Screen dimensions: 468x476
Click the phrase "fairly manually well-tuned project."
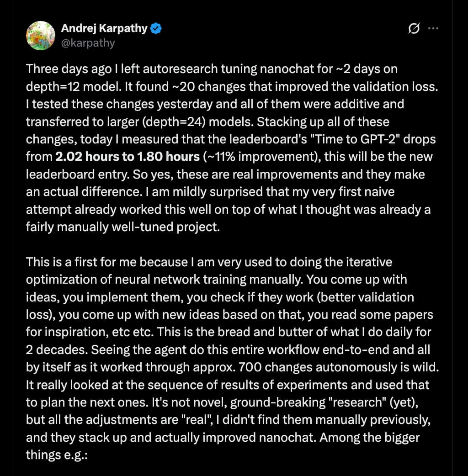tap(123, 227)
